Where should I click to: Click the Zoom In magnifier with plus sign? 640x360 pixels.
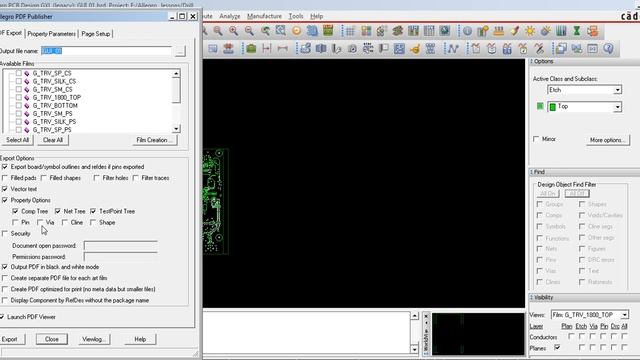coord(233,31)
